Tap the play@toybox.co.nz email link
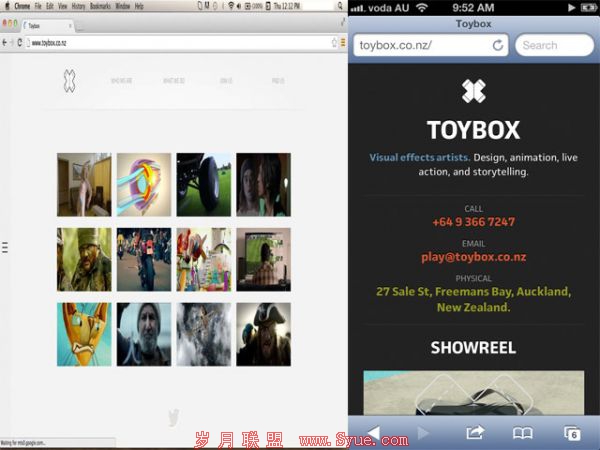 coord(474,257)
